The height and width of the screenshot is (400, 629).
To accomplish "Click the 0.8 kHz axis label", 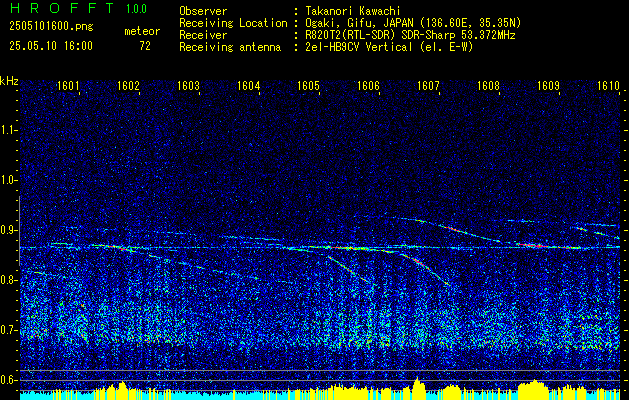I will click(8, 280).
